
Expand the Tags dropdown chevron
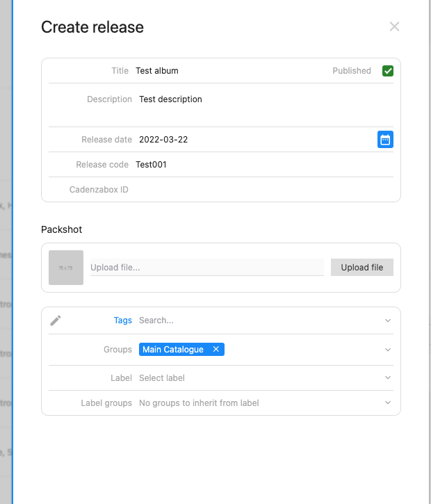388,320
